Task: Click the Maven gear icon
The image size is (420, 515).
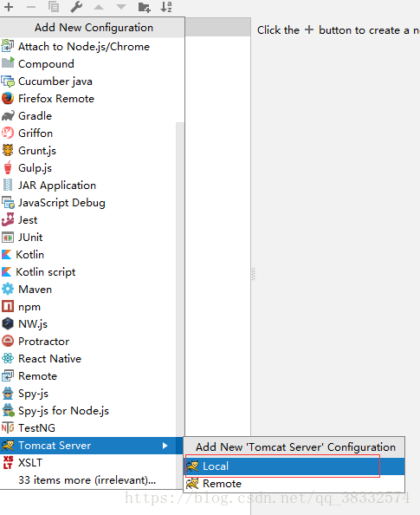Action: point(8,289)
